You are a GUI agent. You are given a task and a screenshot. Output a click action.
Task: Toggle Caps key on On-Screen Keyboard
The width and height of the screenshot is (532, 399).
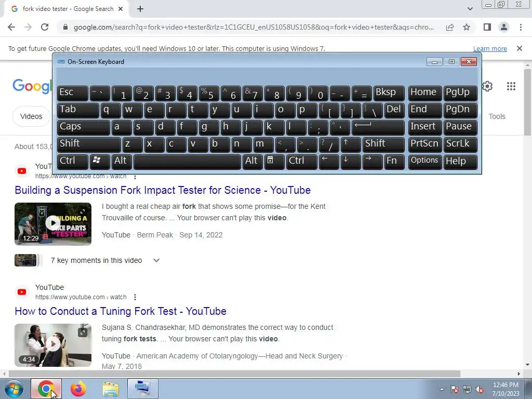(x=84, y=127)
